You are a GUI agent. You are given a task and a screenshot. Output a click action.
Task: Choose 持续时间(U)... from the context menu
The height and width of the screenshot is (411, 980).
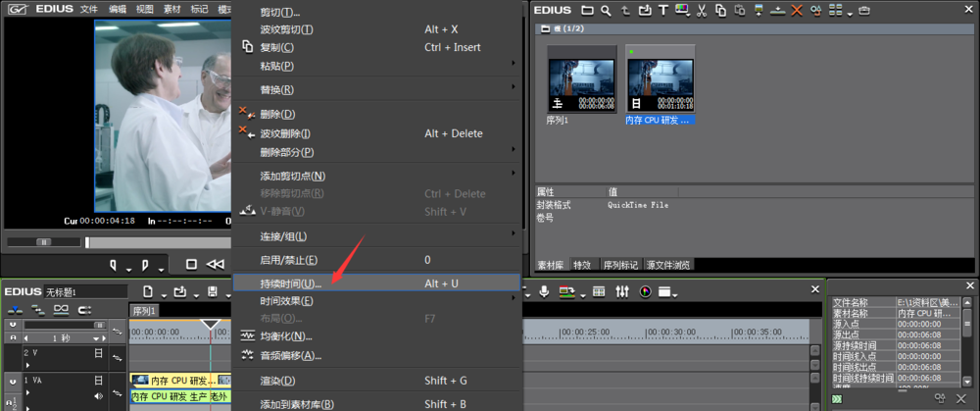tap(376, 283)
